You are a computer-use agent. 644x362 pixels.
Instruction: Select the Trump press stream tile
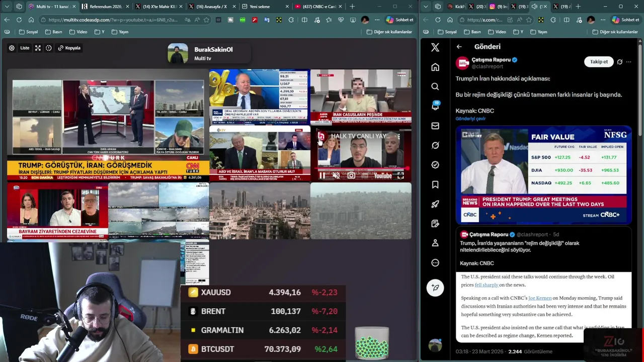260,154
